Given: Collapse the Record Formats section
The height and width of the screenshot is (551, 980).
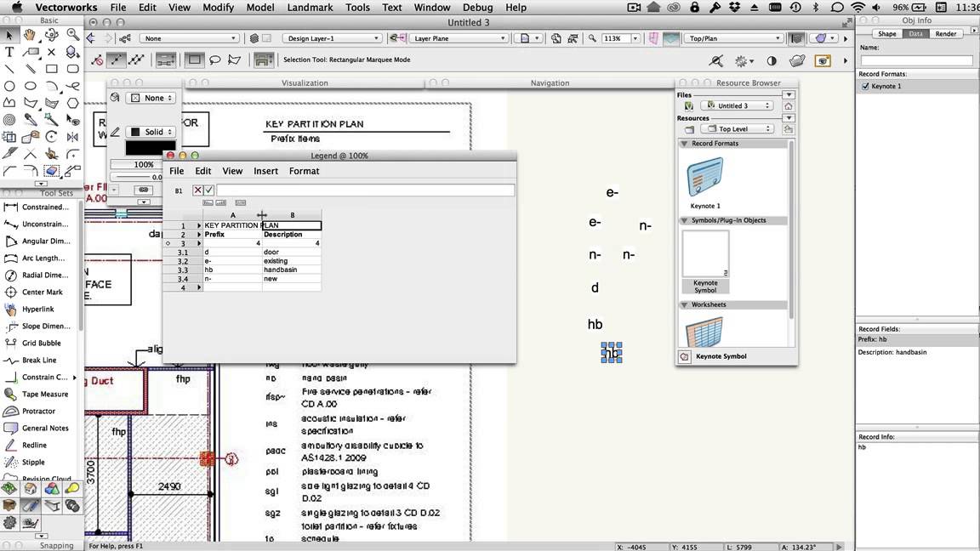Looking at the screenshot, I should click(684, 144).
